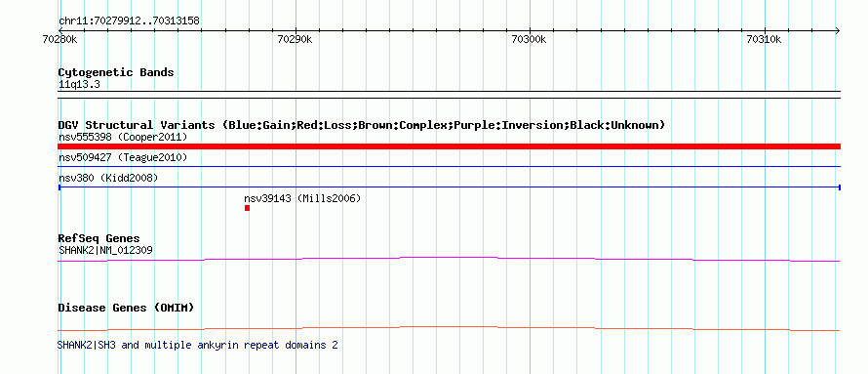Click the SHANK2|NM_012309 gene label
This screenshot has height=374, width=868.
coord(105,250)
